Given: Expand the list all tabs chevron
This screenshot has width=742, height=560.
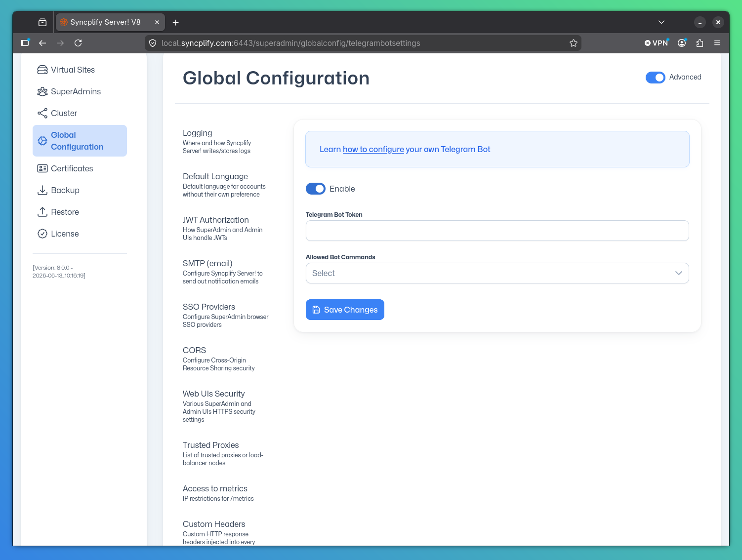Looking at the screenshot, I should click(661, 22).
